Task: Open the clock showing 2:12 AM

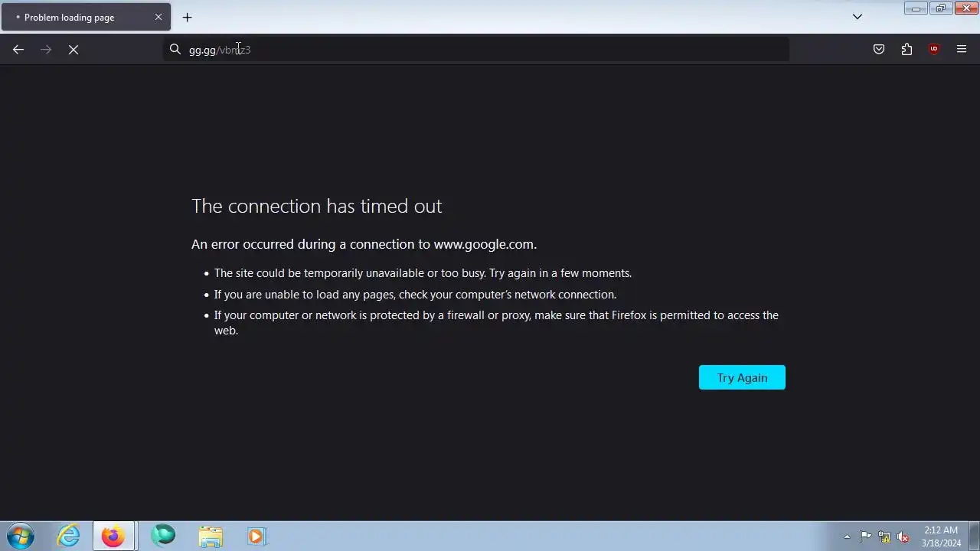Action: [x=941, y=536]
